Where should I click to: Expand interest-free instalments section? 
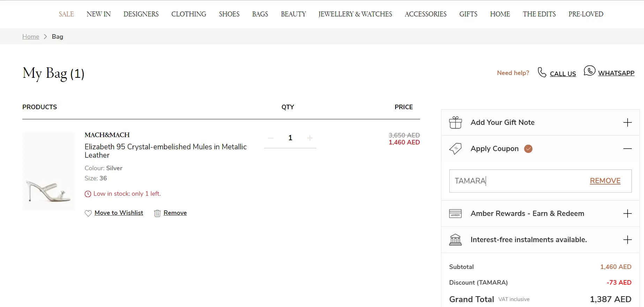627,240
